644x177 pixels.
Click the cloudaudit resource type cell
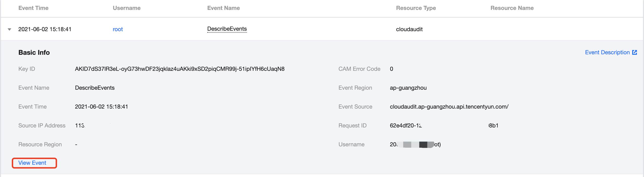coord(409,29)
